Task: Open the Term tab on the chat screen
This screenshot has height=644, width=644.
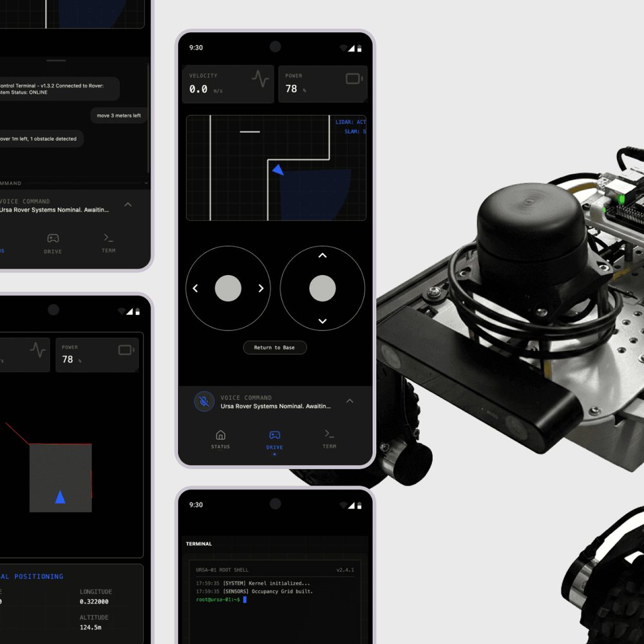Action: [x=108, y=243]
